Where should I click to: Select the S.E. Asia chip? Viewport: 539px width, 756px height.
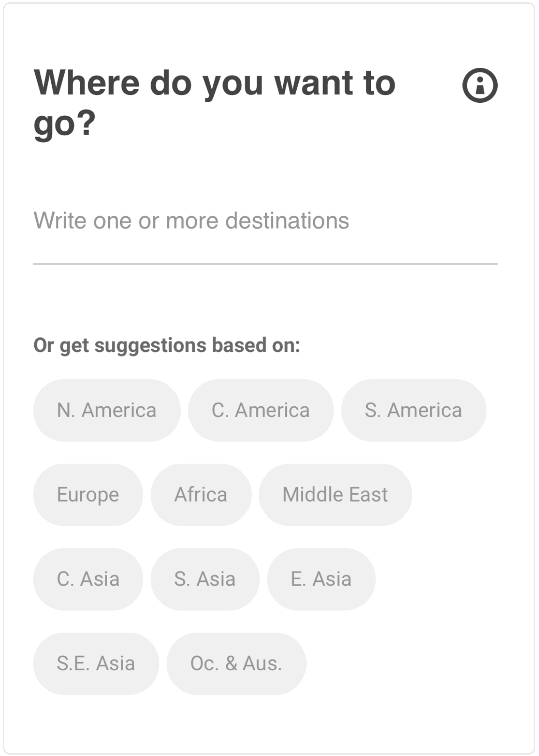pos(96,663)
